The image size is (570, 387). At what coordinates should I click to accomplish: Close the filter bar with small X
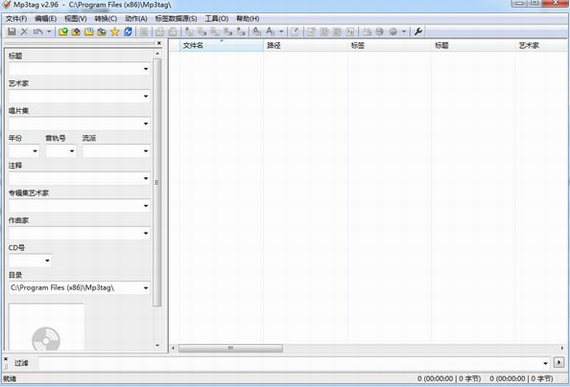(x=5, y=359)
